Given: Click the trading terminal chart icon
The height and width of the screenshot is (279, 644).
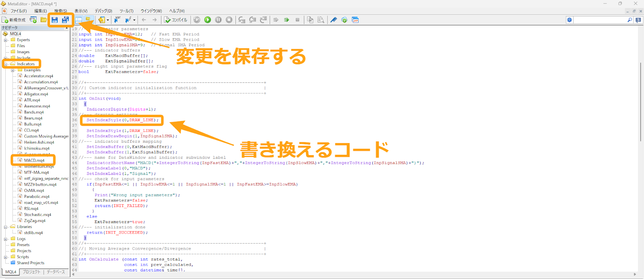Looking at the screenshot, I should (355, 20).
